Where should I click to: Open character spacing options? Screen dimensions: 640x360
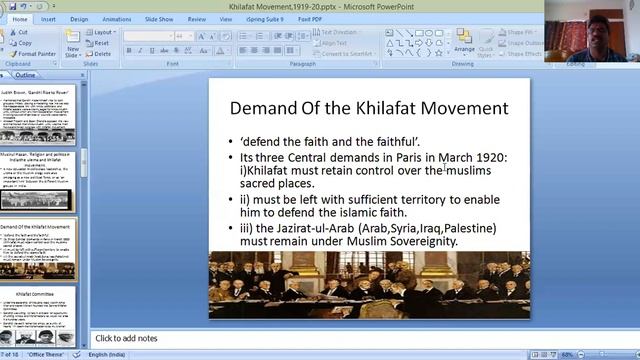189,51
